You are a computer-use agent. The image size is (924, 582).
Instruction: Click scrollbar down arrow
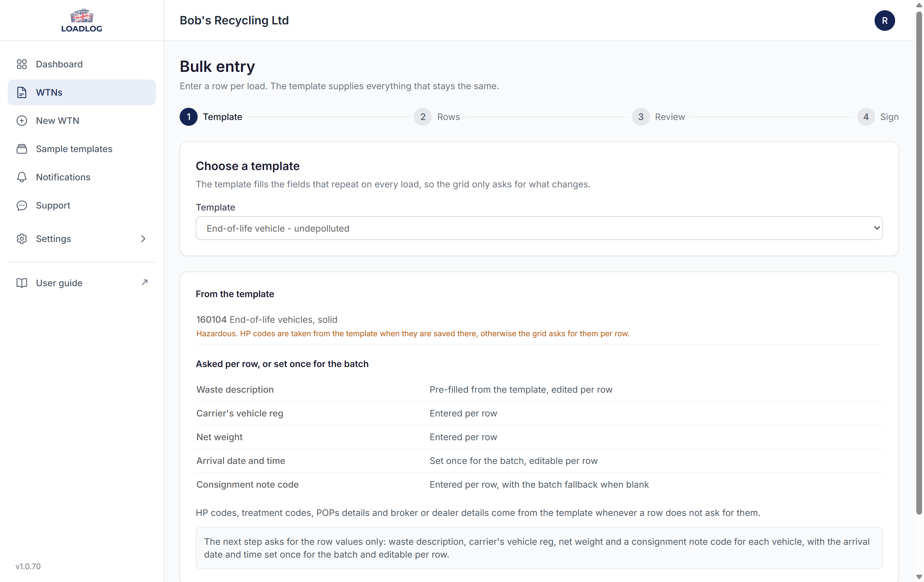point(919,577)
